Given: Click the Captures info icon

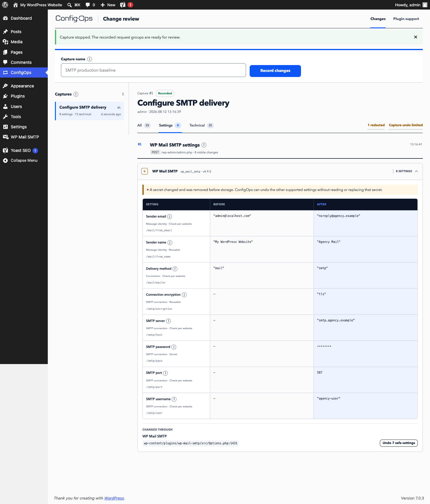Looking at the screenshot, I should pos(76,94).
